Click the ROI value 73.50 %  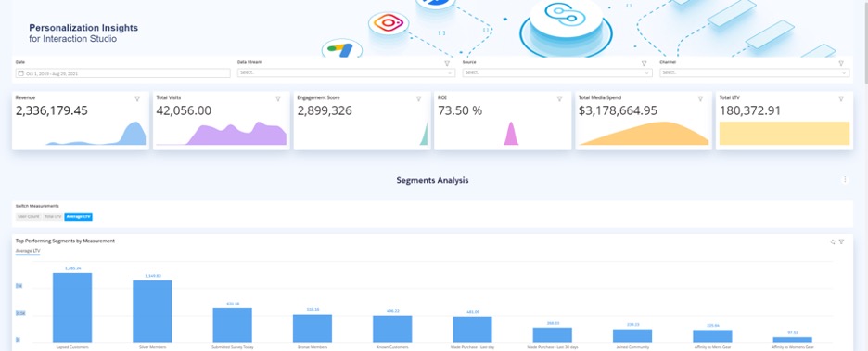[x=460, y=110]
